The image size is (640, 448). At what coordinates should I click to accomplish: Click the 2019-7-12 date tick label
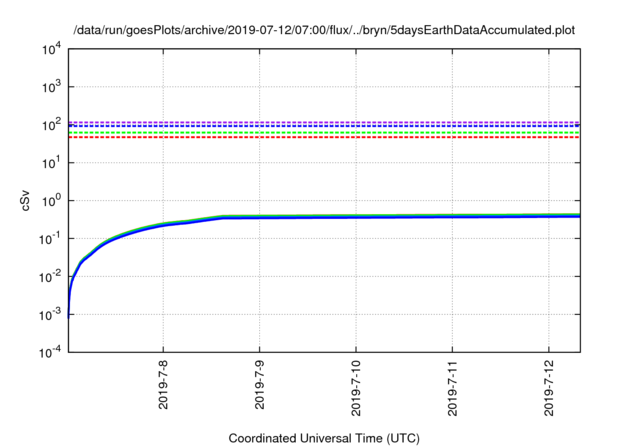549,388
